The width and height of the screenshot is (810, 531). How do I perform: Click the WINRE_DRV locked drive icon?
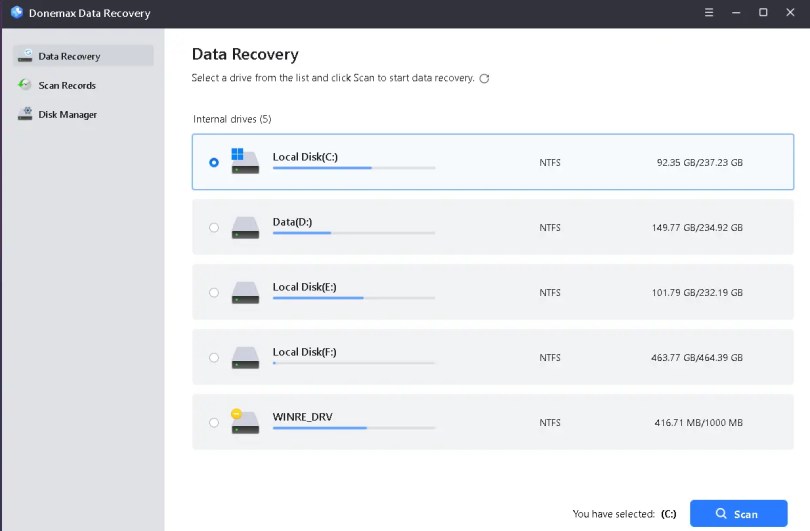coord(244,422)
